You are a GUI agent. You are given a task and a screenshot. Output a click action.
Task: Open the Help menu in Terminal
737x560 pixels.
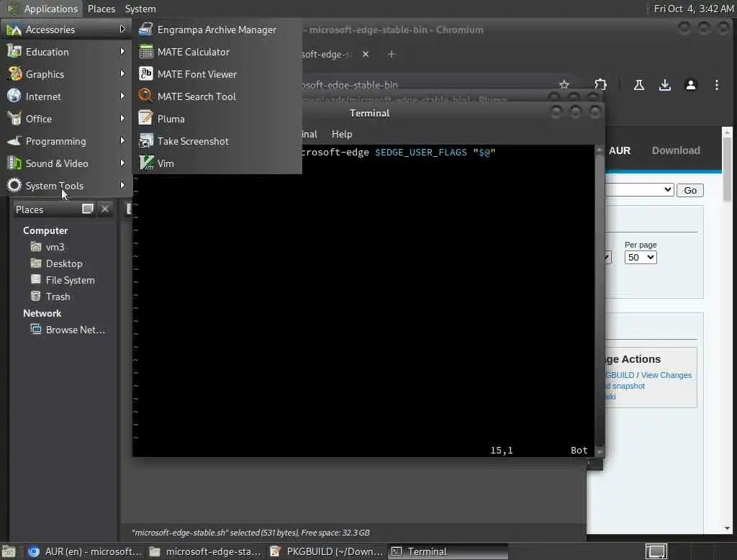pyautogui.click(x=342, y=134)
